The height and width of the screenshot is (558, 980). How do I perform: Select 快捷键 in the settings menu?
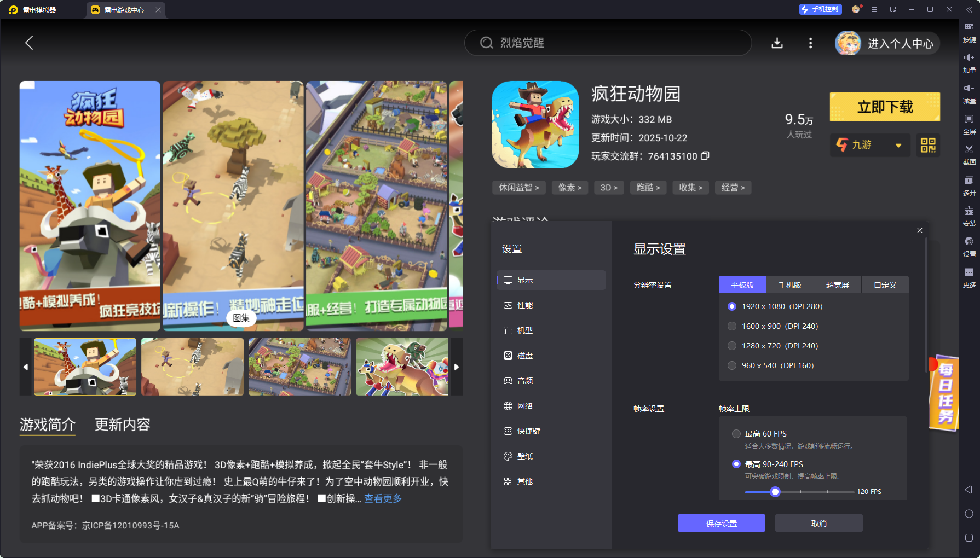pos(551,431)
